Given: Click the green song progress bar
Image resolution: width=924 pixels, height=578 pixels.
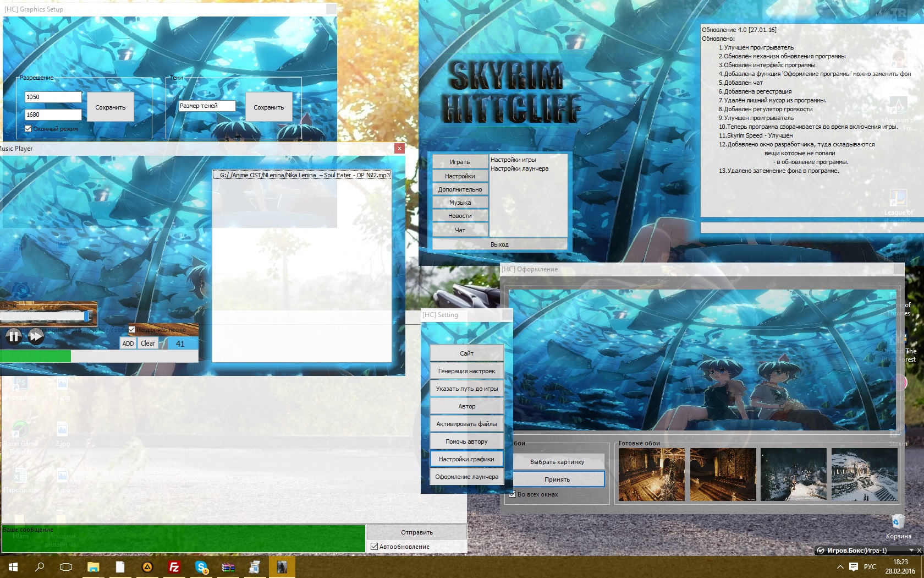Looking at the screenshot, I should [99, 356].
